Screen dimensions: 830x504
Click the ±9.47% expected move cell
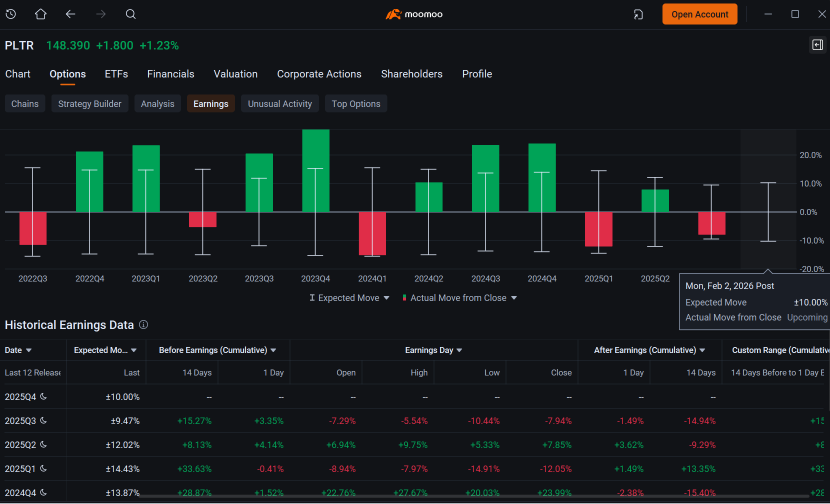pos(125,421)
